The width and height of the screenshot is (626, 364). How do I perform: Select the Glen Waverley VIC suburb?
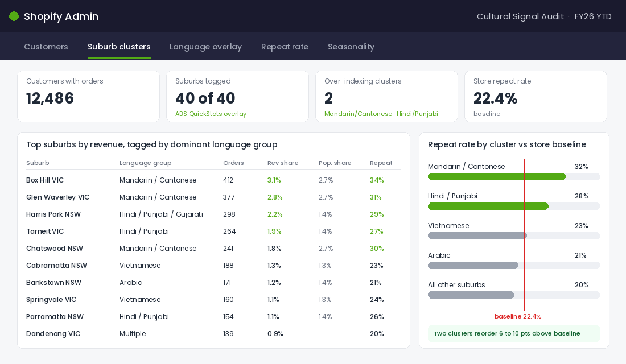[x=58, y=197]
